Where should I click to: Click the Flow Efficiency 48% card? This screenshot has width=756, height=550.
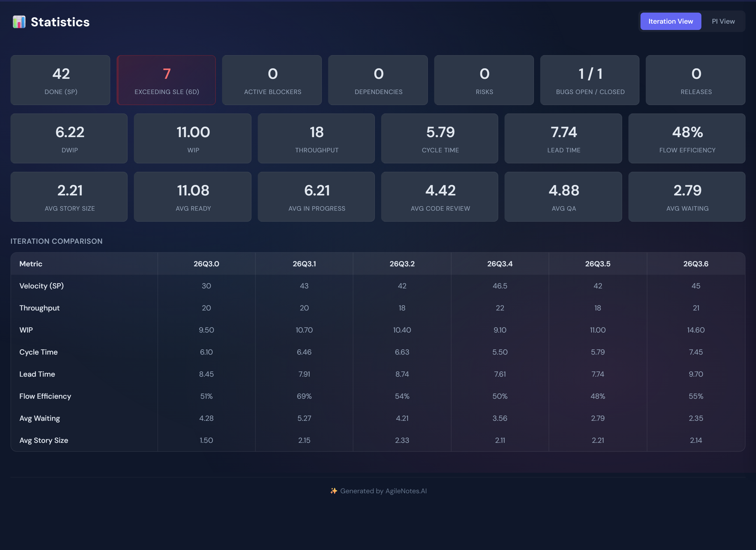[x=687, y=138]
